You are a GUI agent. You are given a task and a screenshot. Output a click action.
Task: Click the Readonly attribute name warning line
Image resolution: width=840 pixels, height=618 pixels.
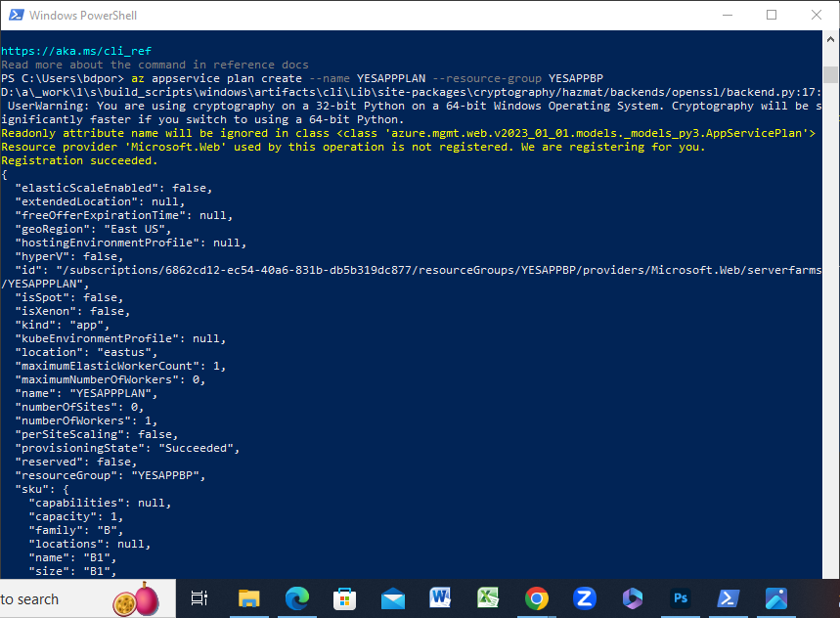(x=408, y=133)
